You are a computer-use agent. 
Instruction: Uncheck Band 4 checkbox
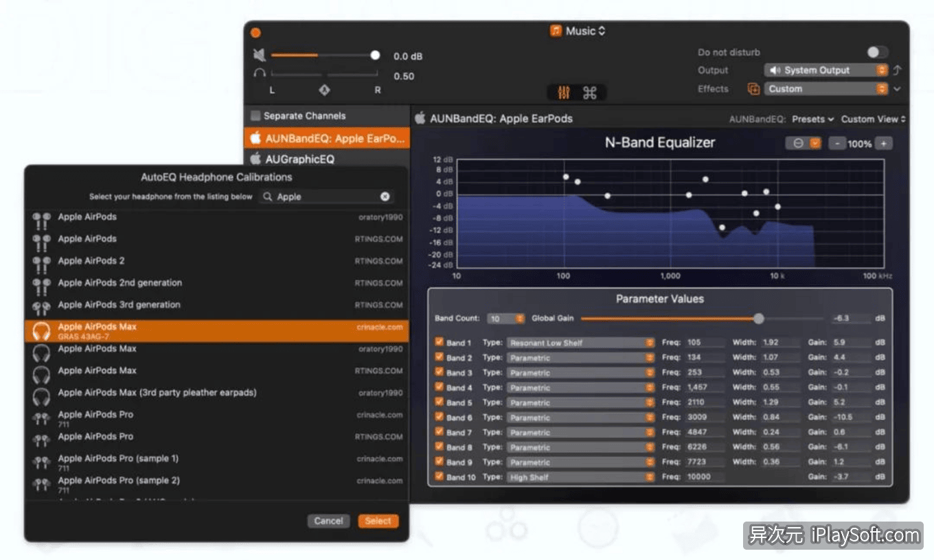click(440, 387)
